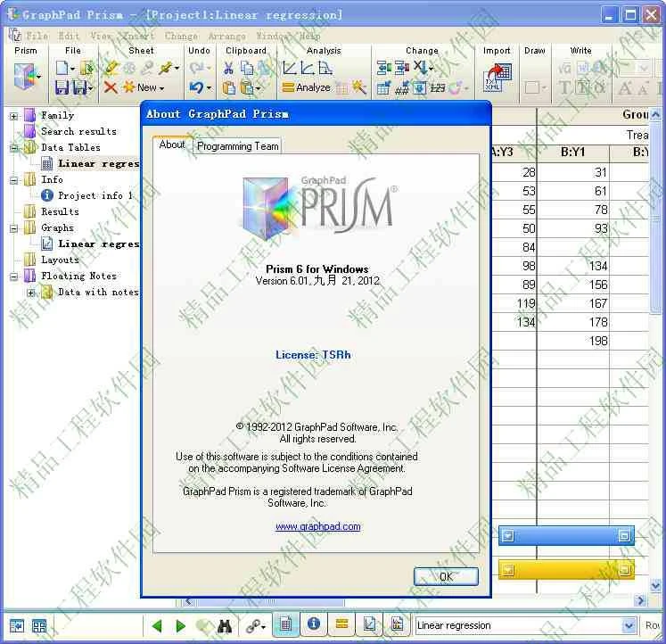Collapse the Graphs folder in navigator
This screenshot has width=666, height=644.
pyautogui.click(x=13, y=228)
